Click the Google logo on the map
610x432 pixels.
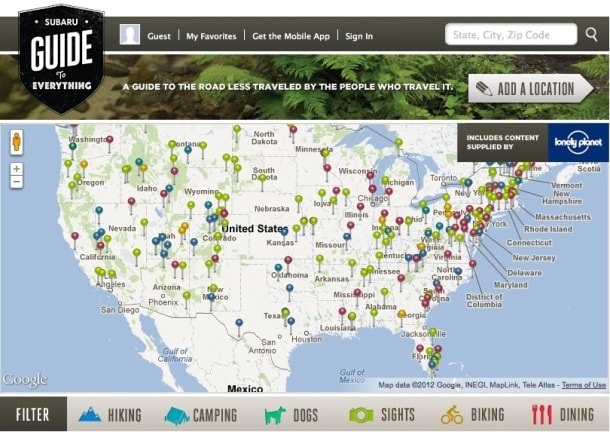[x=25, y=380]
